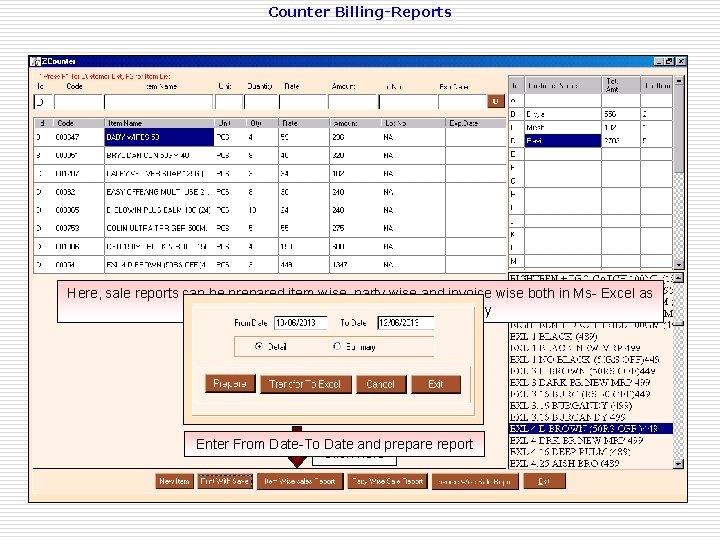720x540 pixels.
Task: Select the Summary radio option
Action: pos(337,346)
